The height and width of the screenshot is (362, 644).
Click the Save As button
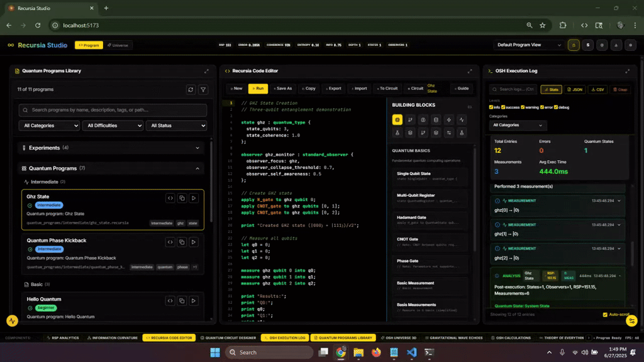tap(282, 89)
